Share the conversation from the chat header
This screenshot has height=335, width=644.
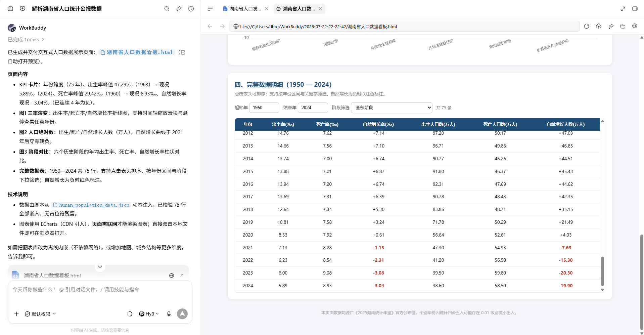[179, 9]
